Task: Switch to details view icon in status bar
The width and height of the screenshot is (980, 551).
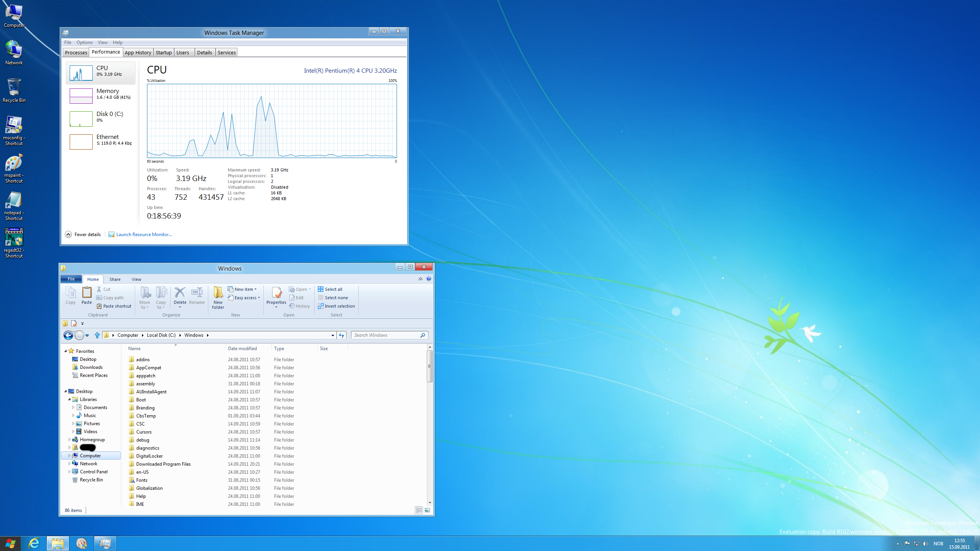Action: pos(419,510)
